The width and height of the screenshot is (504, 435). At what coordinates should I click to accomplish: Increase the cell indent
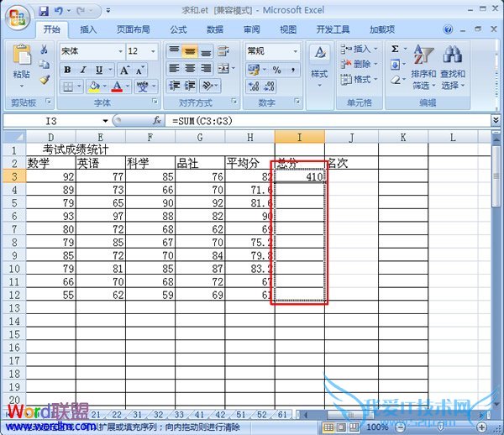pyautogui.click(x=189, y=86)
